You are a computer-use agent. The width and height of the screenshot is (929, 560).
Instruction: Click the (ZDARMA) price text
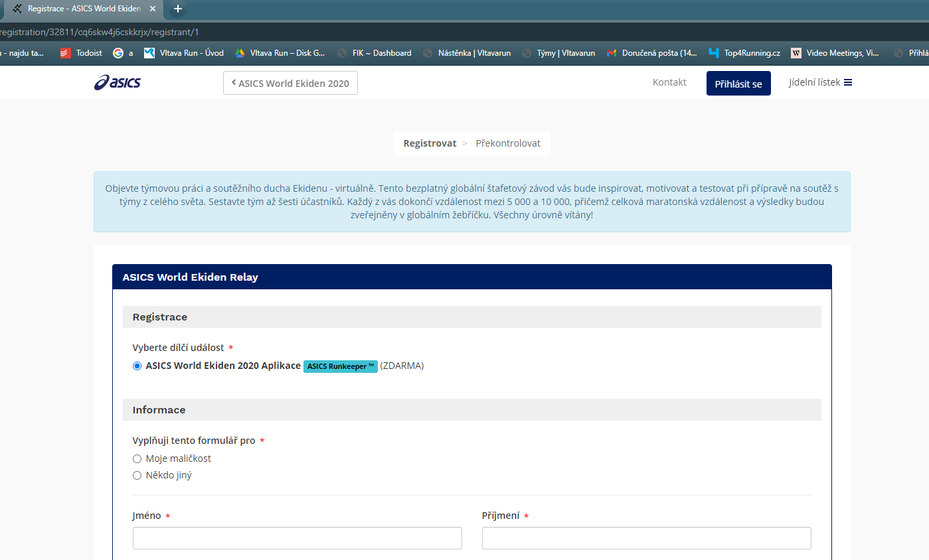coord(402,366)
